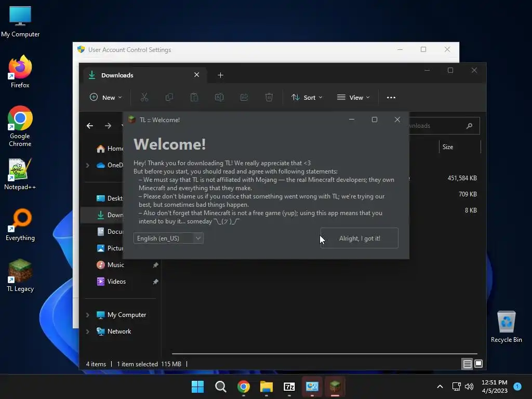Open the English (en_US) language dropdown
Screen dimensions: 532x399
pyautogui.click(x=168, y=238)
